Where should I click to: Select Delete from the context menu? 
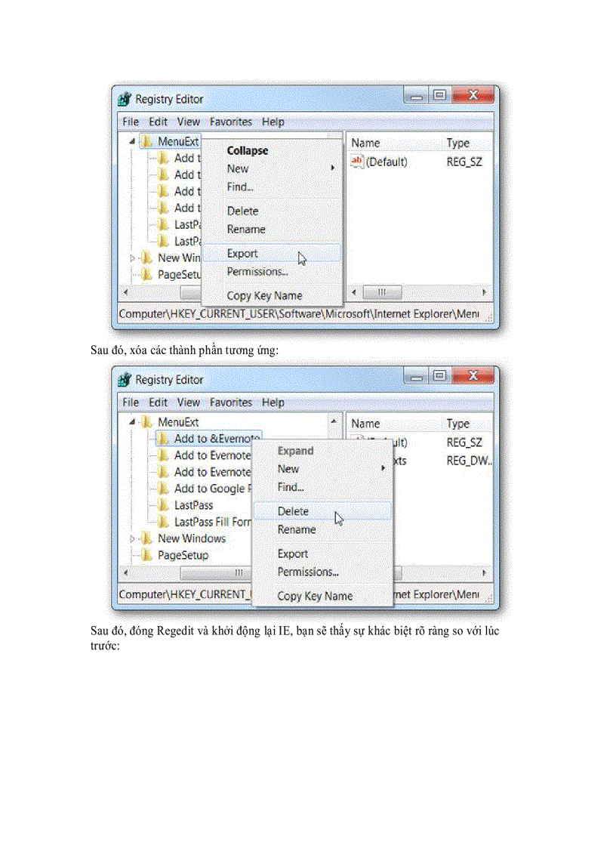(292, 511)
